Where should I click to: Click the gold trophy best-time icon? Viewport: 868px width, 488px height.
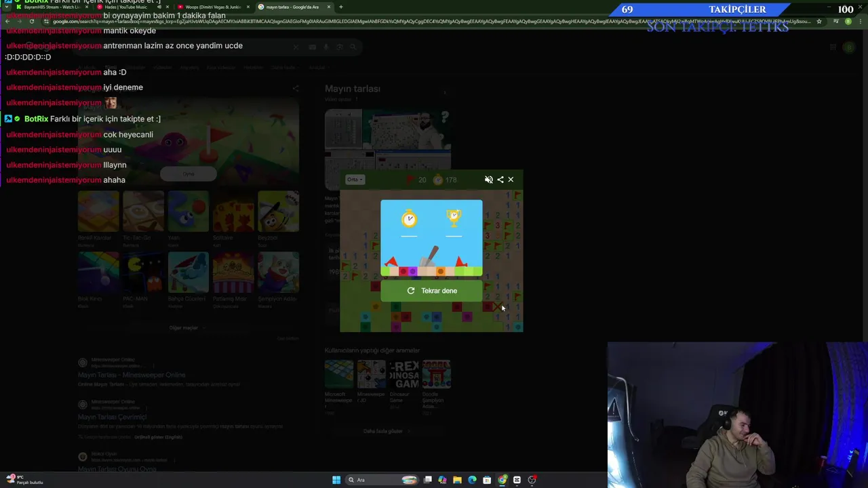pyautogui.click(x=454, y=218)
